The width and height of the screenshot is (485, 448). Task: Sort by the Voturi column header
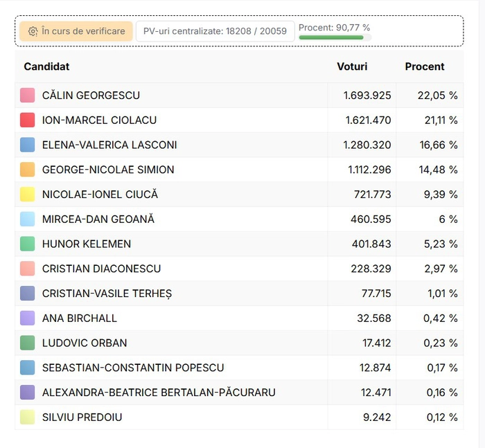point(352,66)
